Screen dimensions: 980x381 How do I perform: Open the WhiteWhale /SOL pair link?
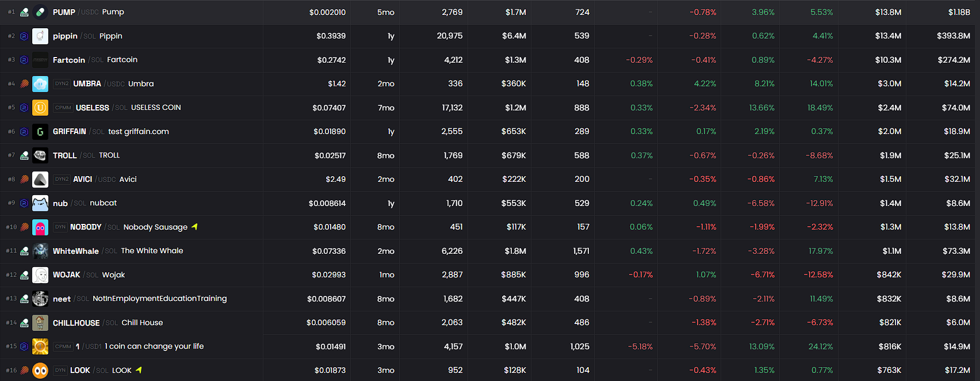[x=85, y=251]
